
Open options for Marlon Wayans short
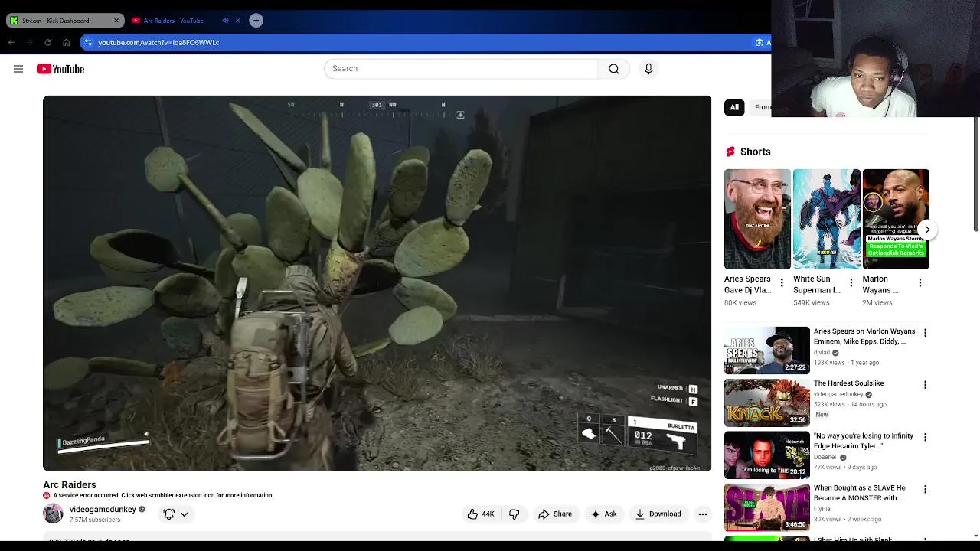click(x=920, y=282)
